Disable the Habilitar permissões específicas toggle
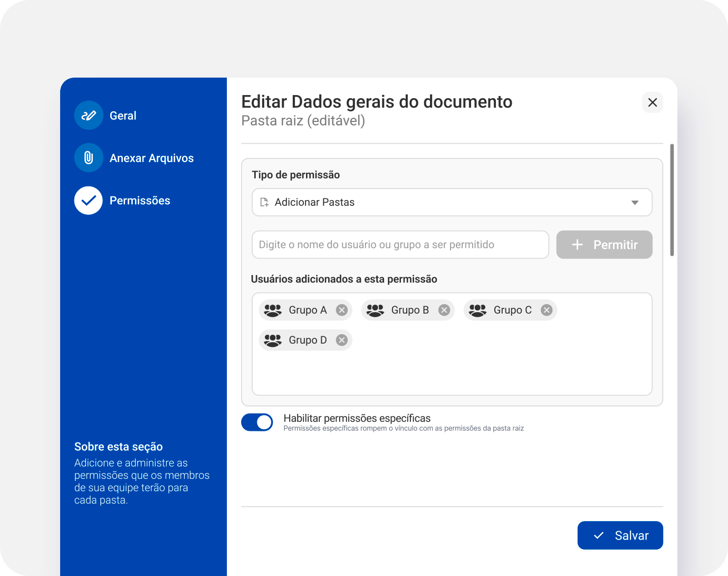The width and height of the screenshot is (728, 576). tap(257, 422)
